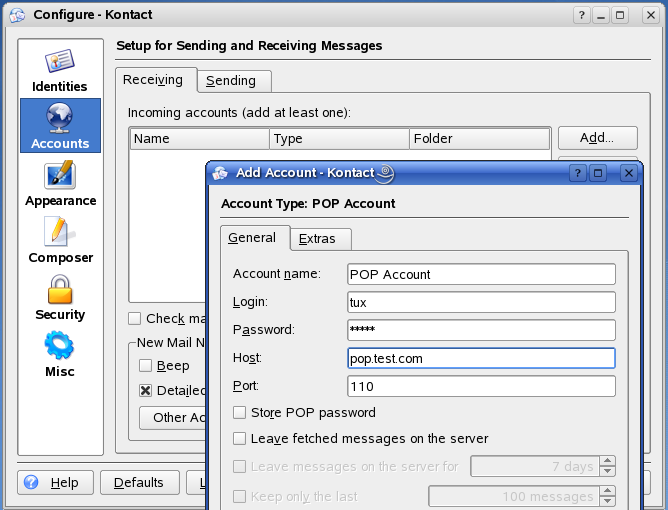Sort accounts by the Folder column header
This screenshot has width=668, height=510.
coord(480,139)
